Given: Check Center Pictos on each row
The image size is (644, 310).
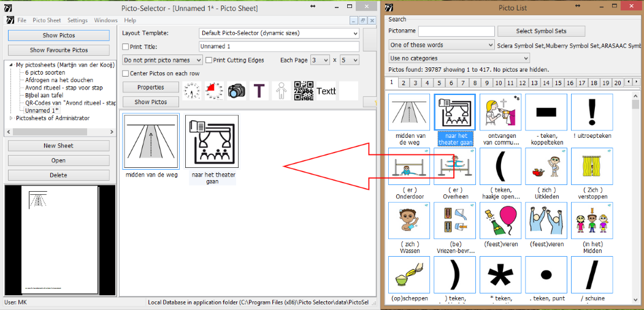Looking at the screenshot, I should point(126,74).
